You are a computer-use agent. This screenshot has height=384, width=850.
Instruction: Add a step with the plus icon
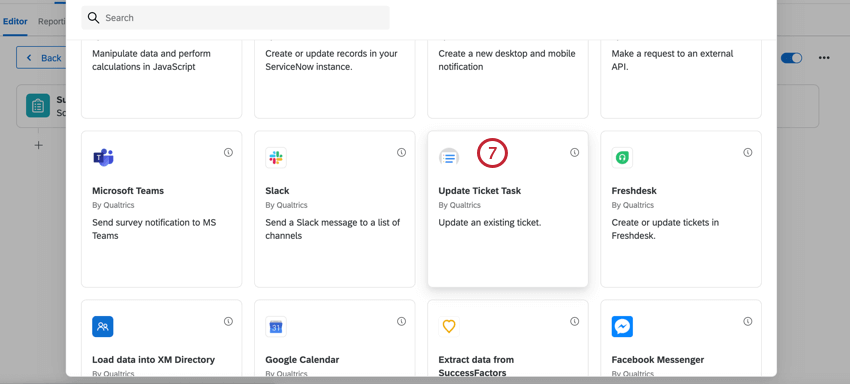point(38,145)
